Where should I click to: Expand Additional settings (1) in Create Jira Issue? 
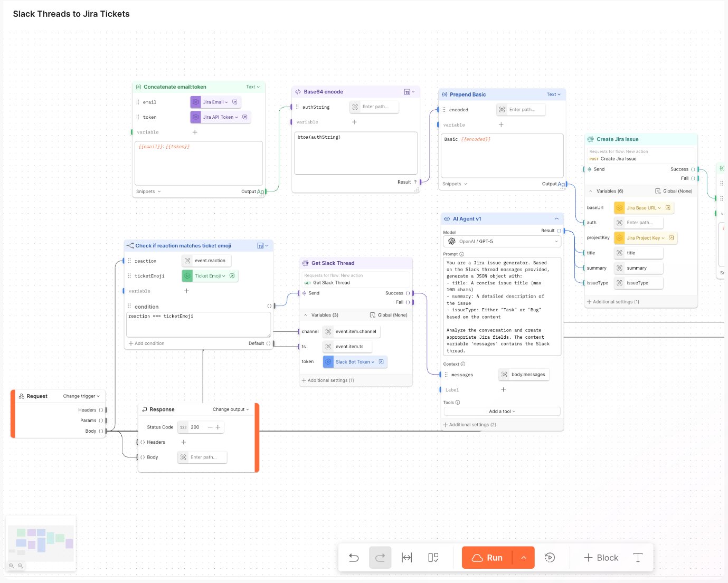(613, 302)
